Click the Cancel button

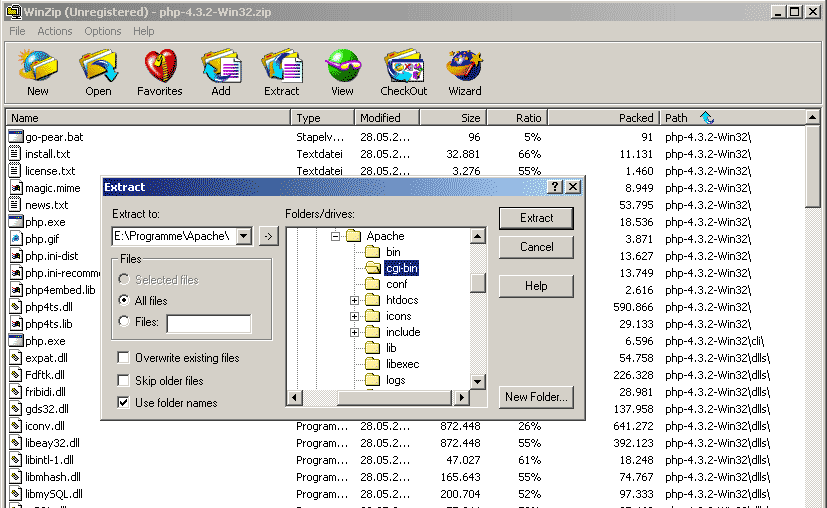536,247
